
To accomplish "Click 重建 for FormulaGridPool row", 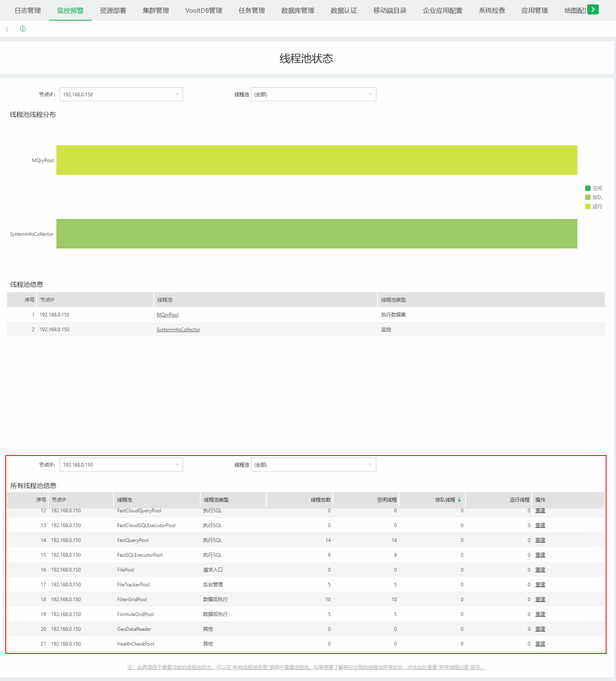I will pos(540,614).
